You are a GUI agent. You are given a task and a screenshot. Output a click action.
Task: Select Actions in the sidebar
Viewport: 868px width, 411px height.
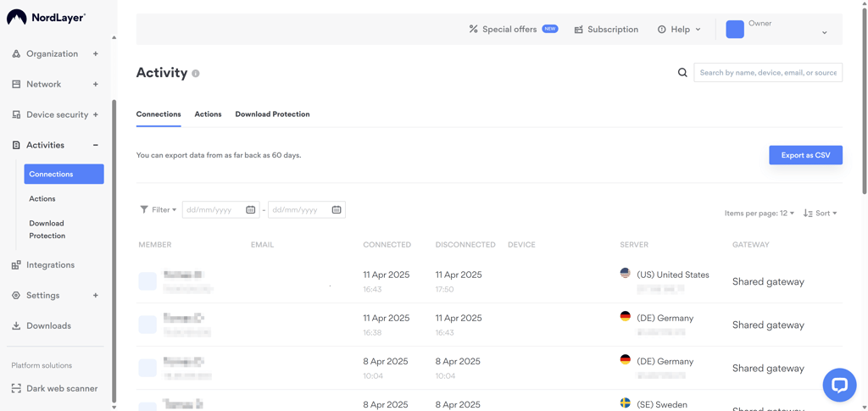point(42,198)
